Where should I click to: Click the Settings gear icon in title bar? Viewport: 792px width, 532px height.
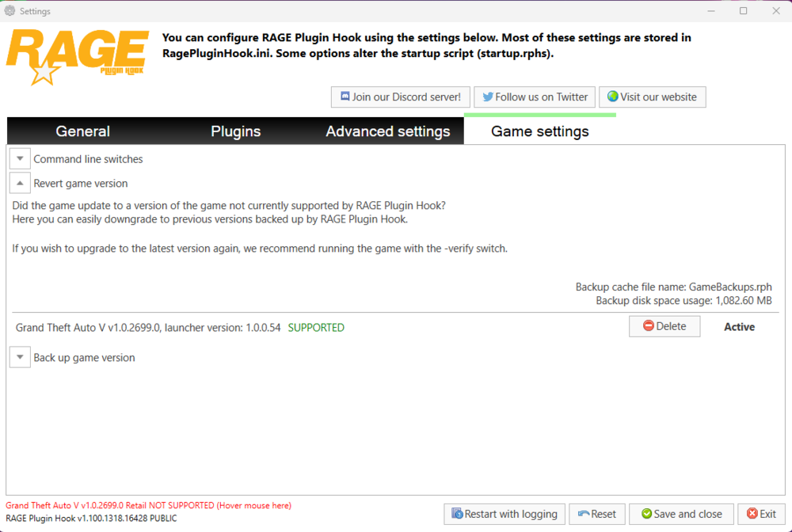point(10,10)
